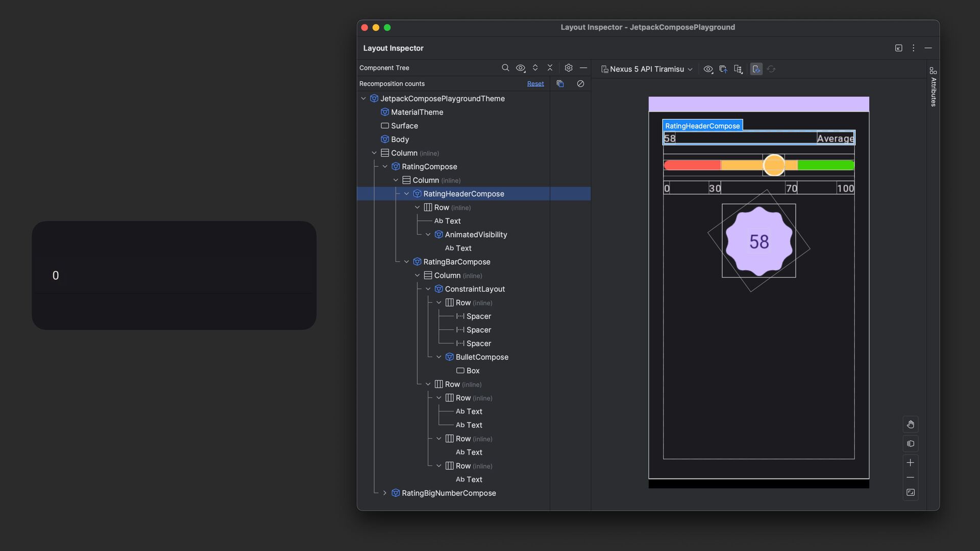
Task: Open the Attributes side tab
Action: click(933, 87)
